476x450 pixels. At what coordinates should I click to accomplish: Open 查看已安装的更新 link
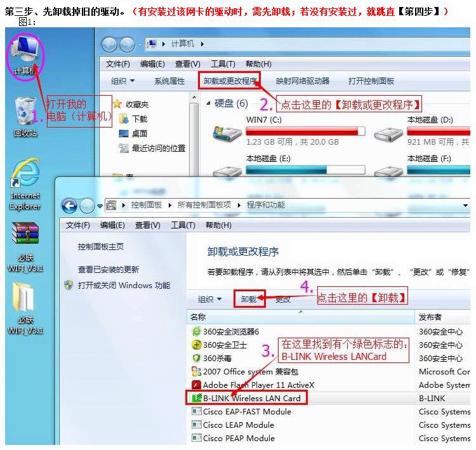pos(109,269)
